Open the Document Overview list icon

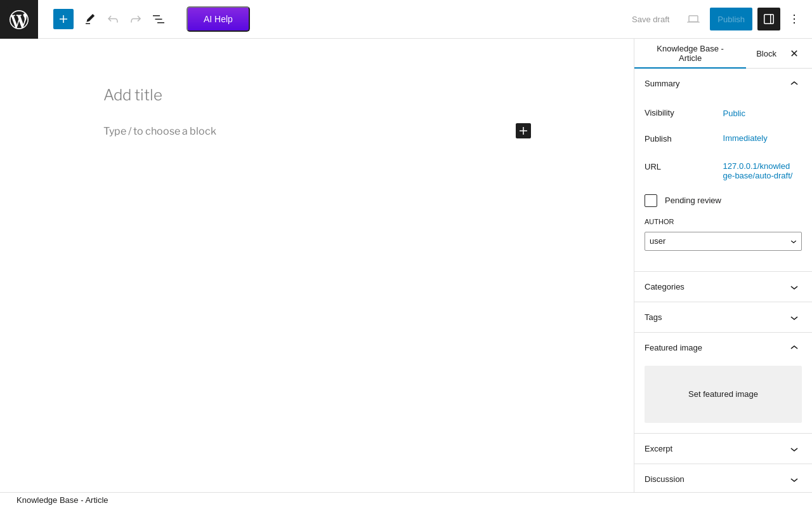pos(159,19)
